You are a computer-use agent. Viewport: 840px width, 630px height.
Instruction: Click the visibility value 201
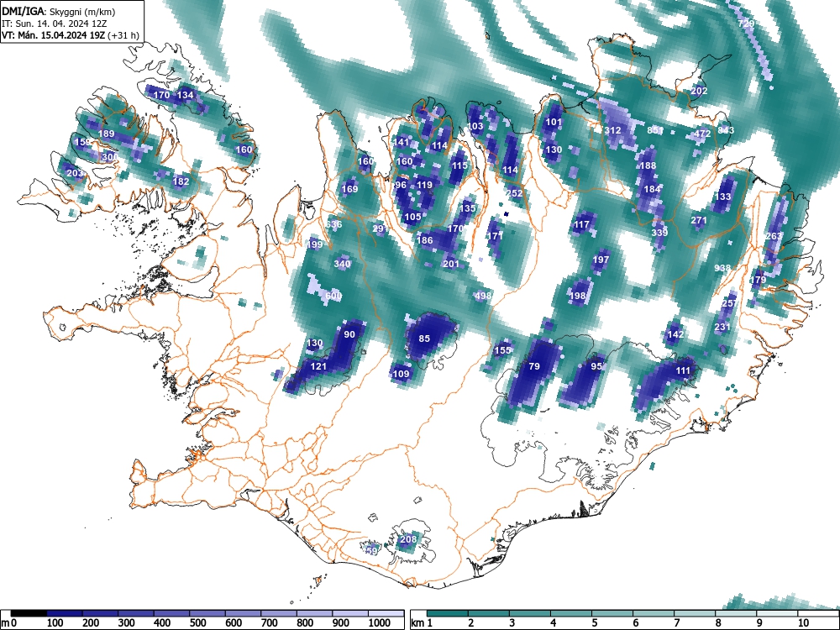451,264
